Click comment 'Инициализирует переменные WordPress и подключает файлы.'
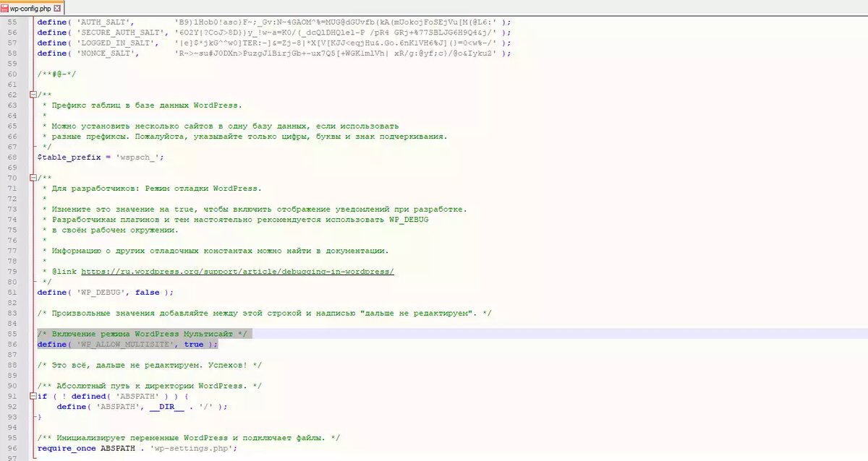 click(189, 438)
